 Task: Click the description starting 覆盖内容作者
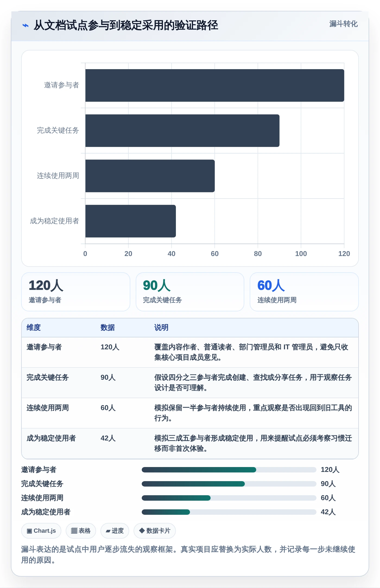[x=251, y=352]
